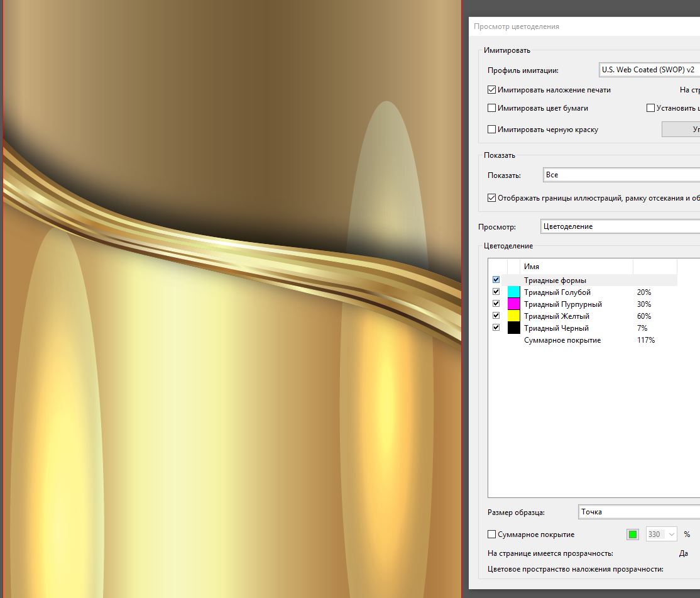
Task: Click the 'На странице имеется прозрачность' label
Action: click(550, 553)
